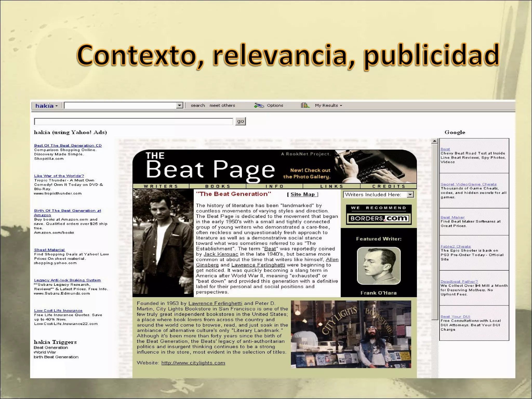532x399 pixels.
Task: Click the Frank O'Hara featured portrait
Action: (378, 265)
